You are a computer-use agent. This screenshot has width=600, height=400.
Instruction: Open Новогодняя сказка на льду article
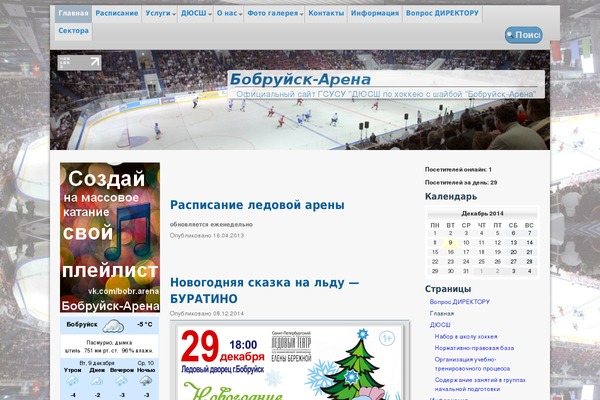coord(265,290)
